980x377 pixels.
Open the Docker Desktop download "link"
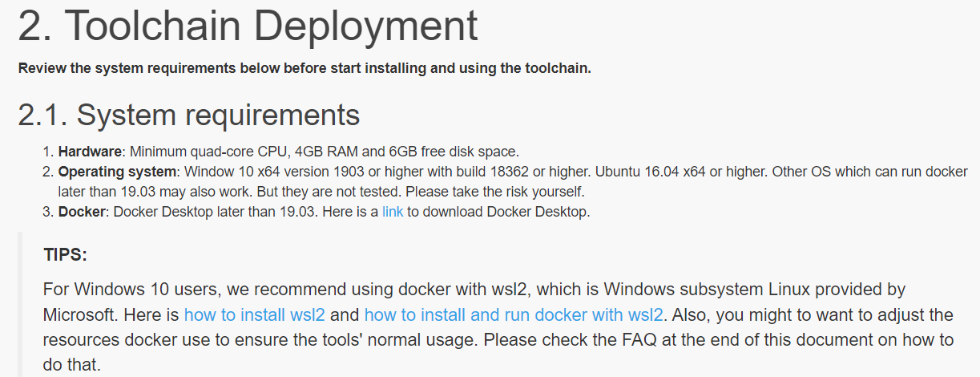(393, 213)
